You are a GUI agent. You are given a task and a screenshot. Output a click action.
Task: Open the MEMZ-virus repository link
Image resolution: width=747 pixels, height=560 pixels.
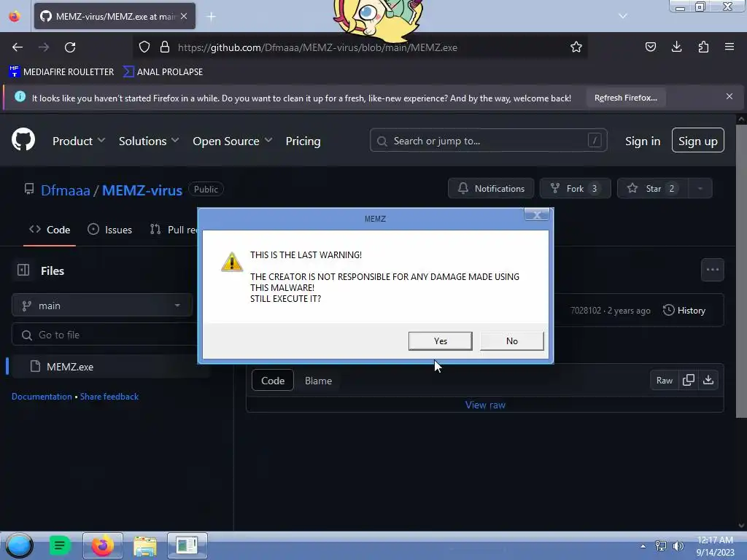click(142, 190)
